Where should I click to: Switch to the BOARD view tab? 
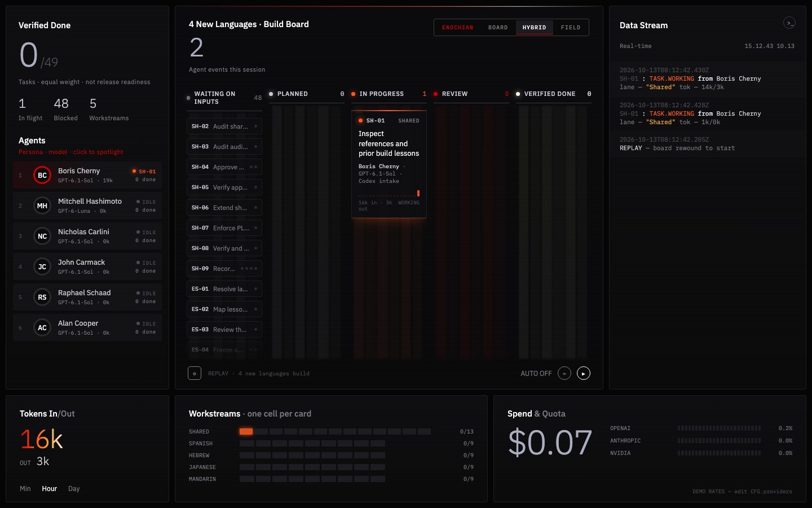(498, 27)
